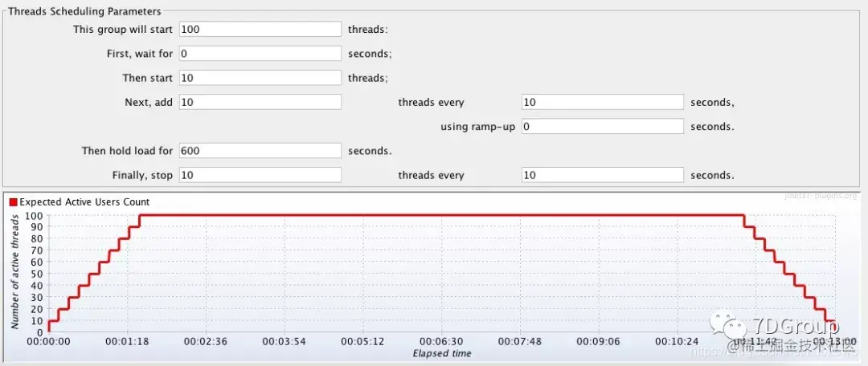Click the 'Then hold load for' label
Screen dimensions: 868x366
tap(127, 151)
